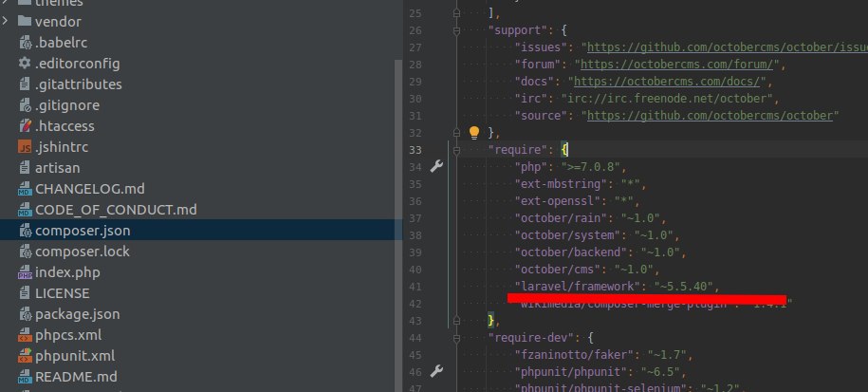This screenshot has width=868, height=392.
Task: Click the LICENSE file icon
Action: coord(25,293)
